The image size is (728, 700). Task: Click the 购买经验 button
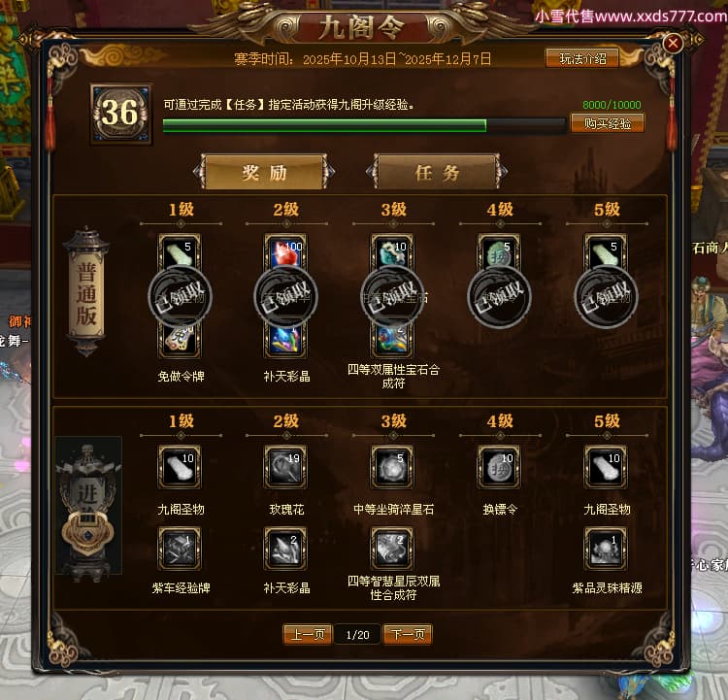coord(607,123)
